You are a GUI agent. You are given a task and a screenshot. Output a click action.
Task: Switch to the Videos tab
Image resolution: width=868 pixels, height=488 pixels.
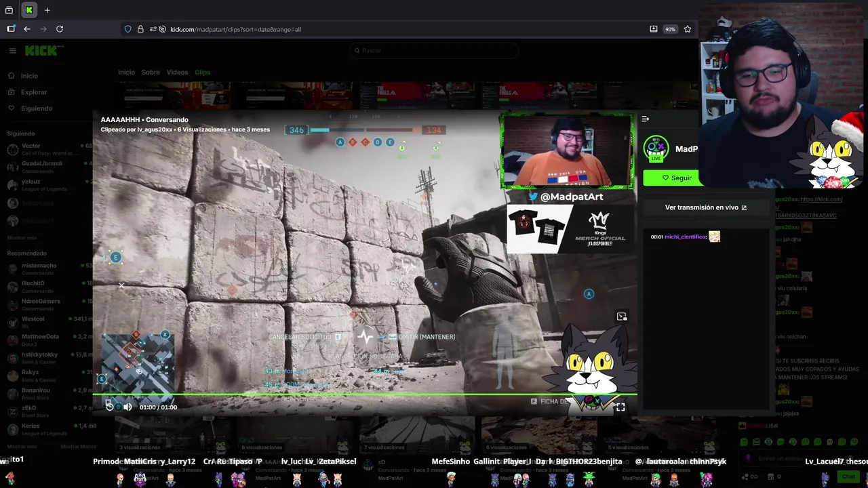(x=177, y=73)
